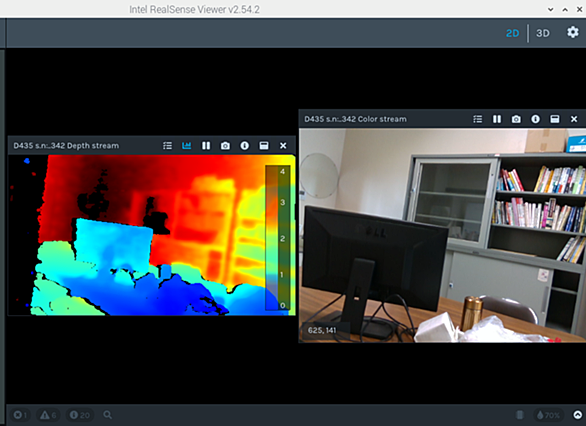Viewport: 586px width, 426px height.
Task: Show info notifications count 20
Action: 80,415
